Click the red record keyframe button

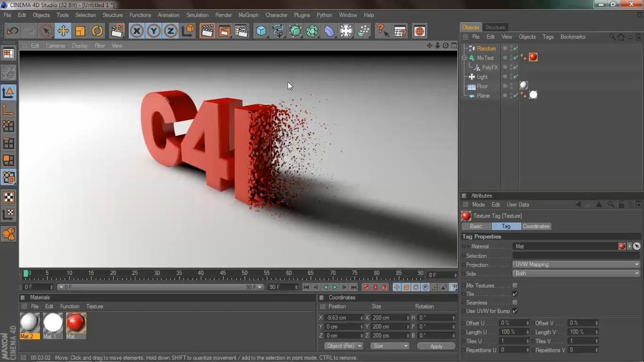(366, 287)
